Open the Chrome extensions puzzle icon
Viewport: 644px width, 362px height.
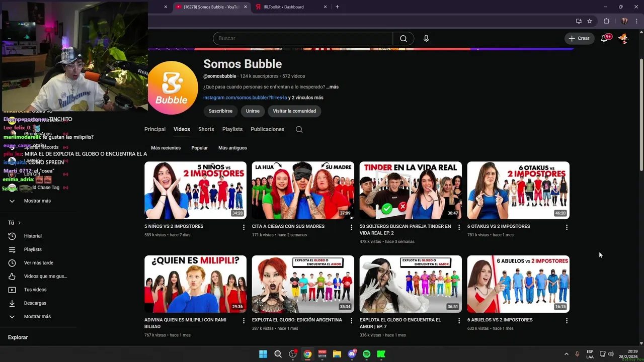(x=606, y=21)
